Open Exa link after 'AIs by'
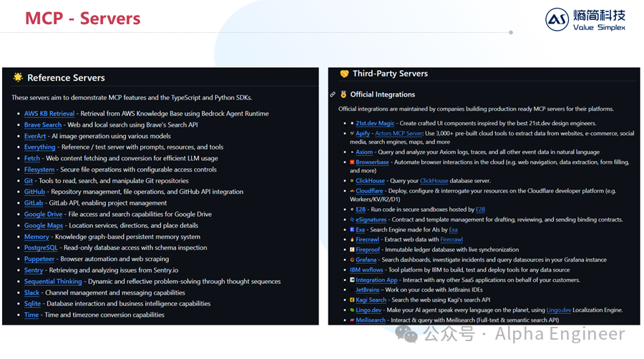Image resolution: width=644 pixels, height=359 pixels. 454,230
